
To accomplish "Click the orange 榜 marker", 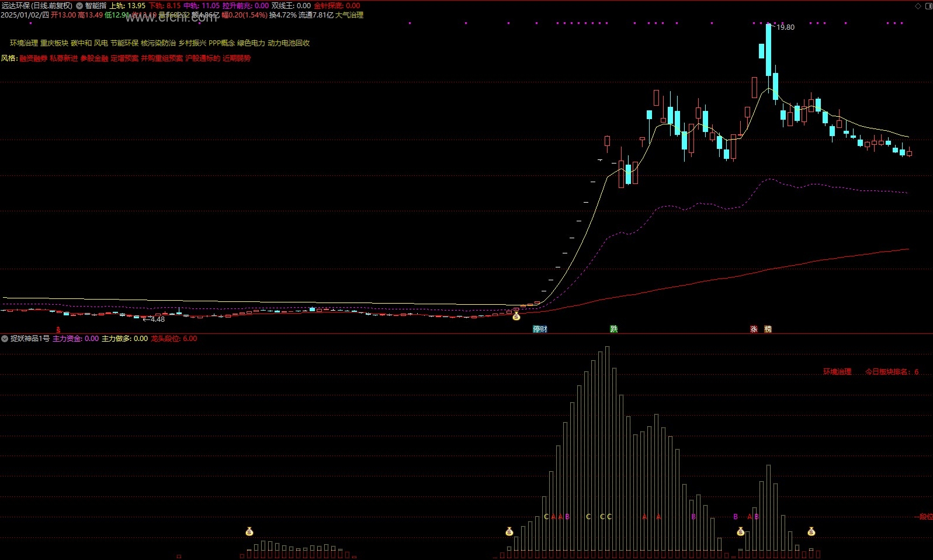I will [x=768, y=329].
